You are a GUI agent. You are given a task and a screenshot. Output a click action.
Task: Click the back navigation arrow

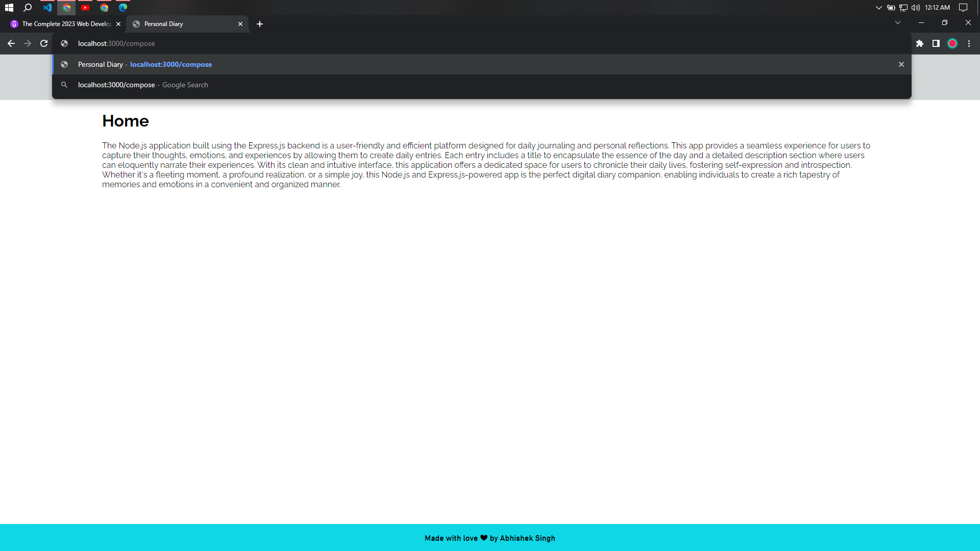(11, 43)
